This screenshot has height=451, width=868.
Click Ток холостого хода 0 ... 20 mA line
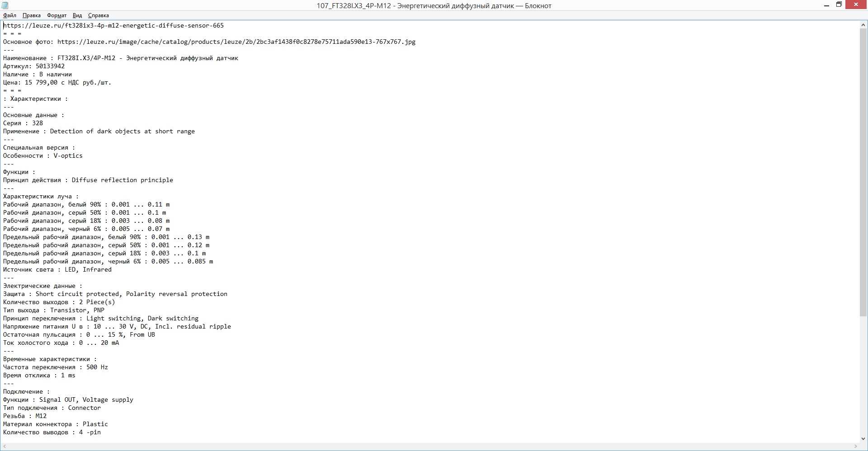(x=61, y=343)
